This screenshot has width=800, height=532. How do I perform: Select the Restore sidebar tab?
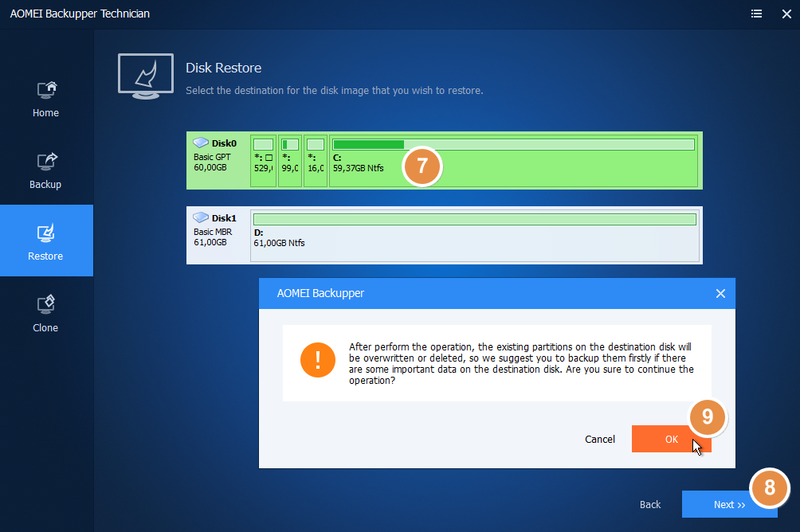(x=46, y=241)
